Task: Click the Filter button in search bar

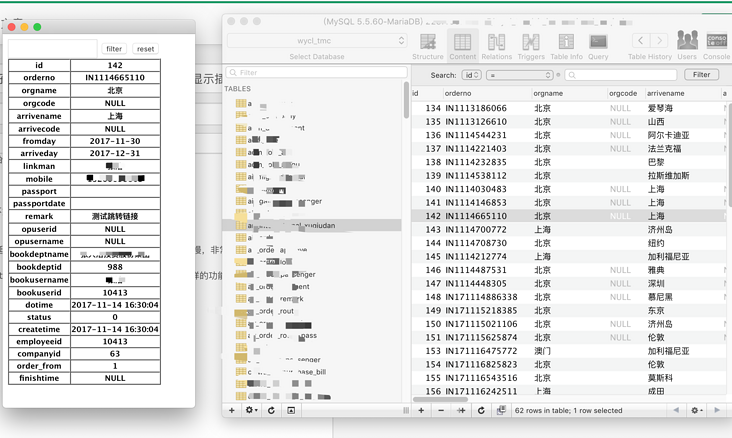Action: pyautogui.click(x=701, y=75)
